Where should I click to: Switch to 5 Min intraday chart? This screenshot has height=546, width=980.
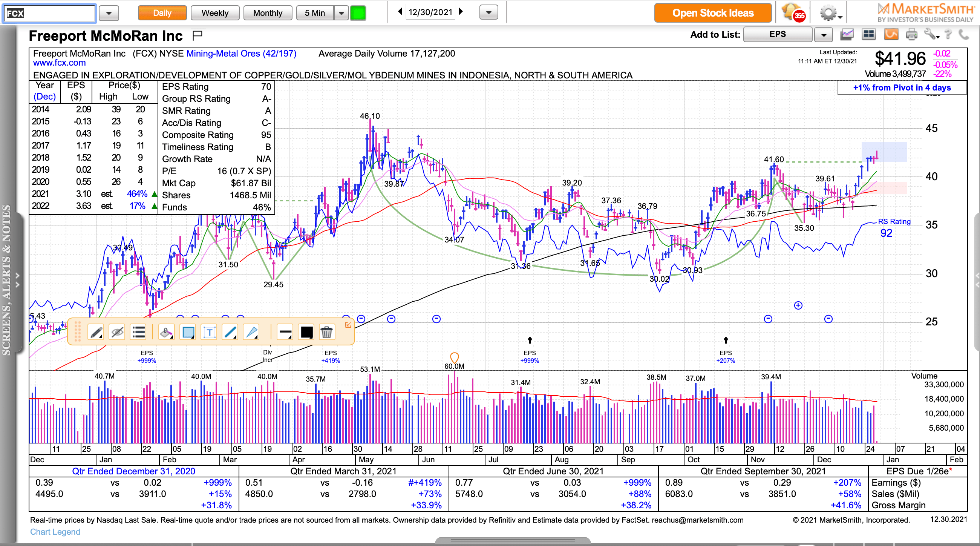[x=315, y=13]
